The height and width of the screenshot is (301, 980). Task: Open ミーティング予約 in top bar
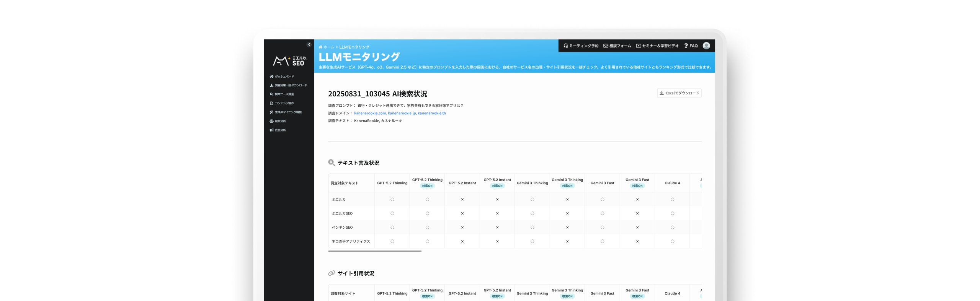pos(581,46)
